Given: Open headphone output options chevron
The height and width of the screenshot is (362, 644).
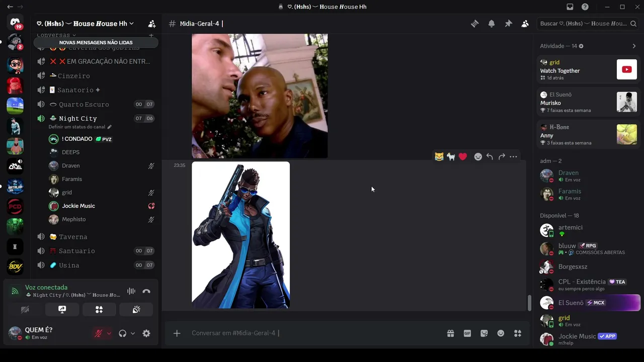Looking at the screenshot, I should click(133, 333).
